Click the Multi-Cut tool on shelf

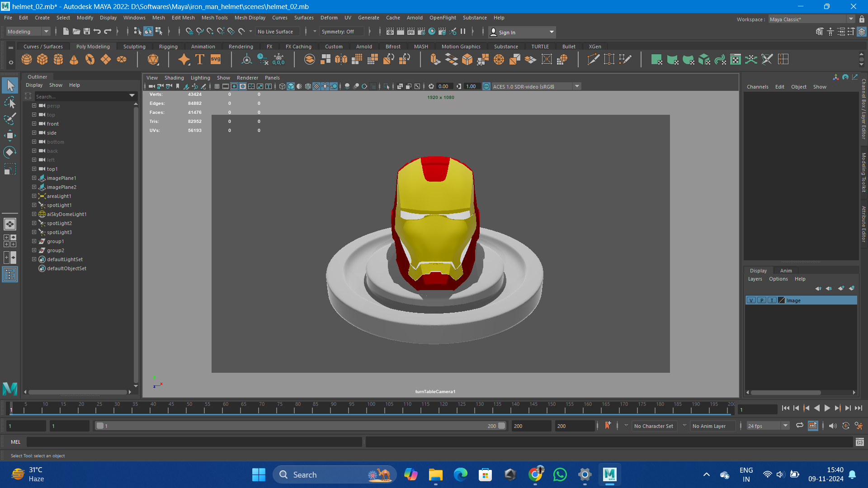593,59
